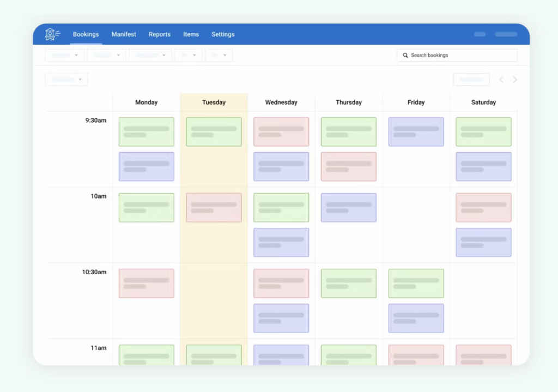
Task: Open Thursday's green 10:30am booking card
Action: 349,284
